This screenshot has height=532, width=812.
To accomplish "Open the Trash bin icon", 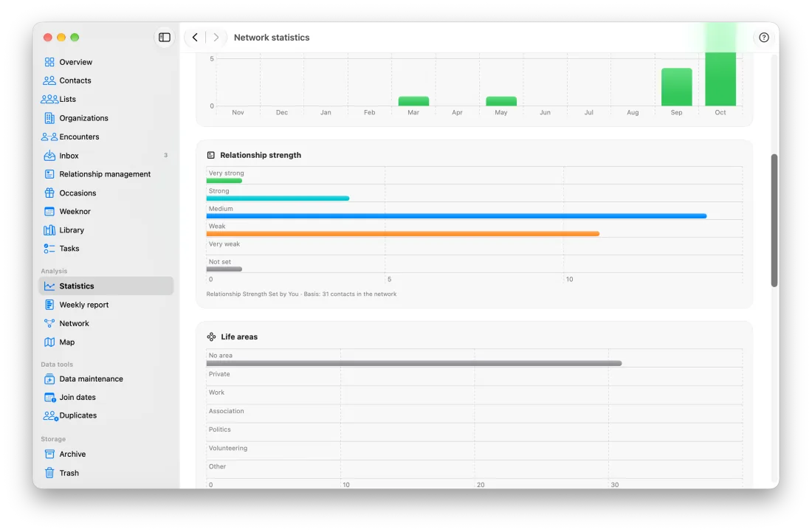I will (49, 473).
